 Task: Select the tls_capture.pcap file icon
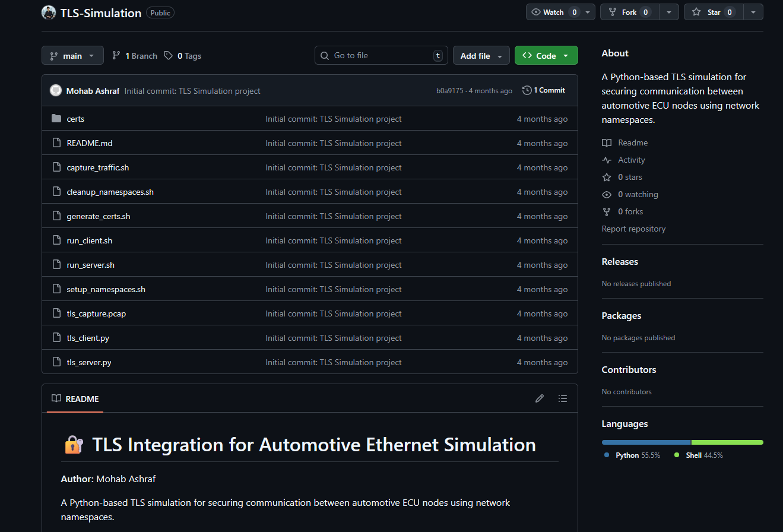point(56,313)
